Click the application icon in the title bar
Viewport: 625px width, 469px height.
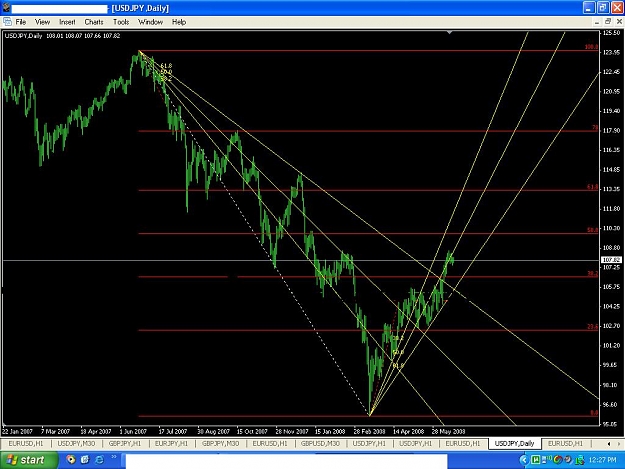coord(6,8)
